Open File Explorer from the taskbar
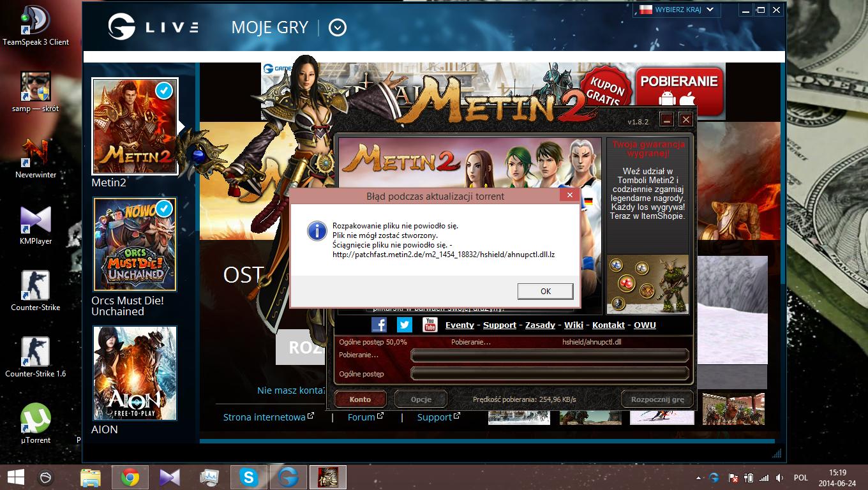The image size is (868, 490). click(91, 477)
